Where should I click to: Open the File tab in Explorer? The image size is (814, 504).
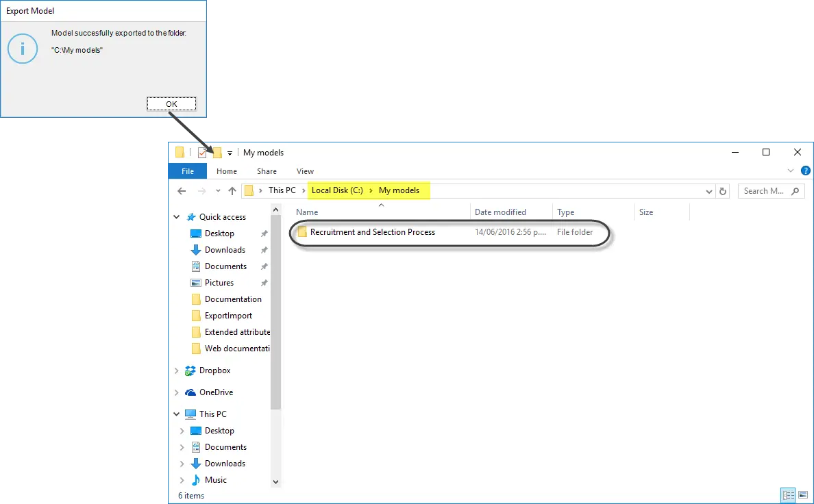188,171
